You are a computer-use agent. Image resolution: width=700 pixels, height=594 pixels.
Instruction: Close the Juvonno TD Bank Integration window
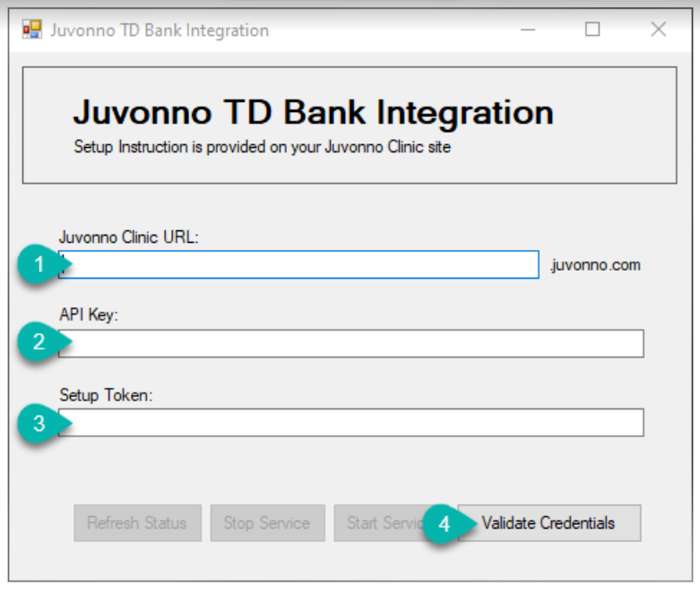[x=658, y=30]
